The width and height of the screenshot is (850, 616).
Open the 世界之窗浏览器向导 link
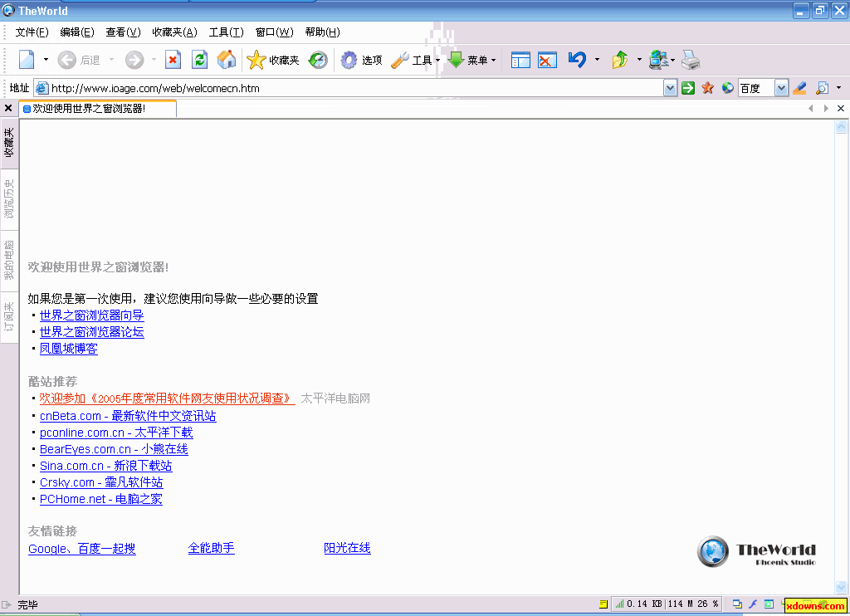tap(91, 315)
